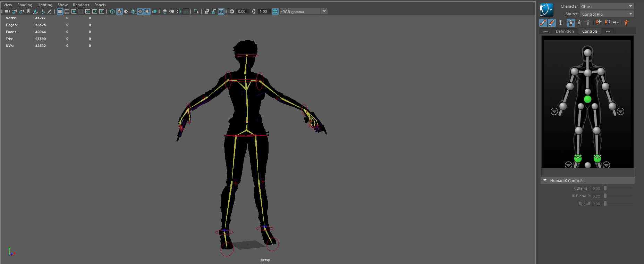This screenshot has height=264, width=644.
Task: Click the Show/Hide Skeleton ribcage icon
Action: (x=560, y=23)
